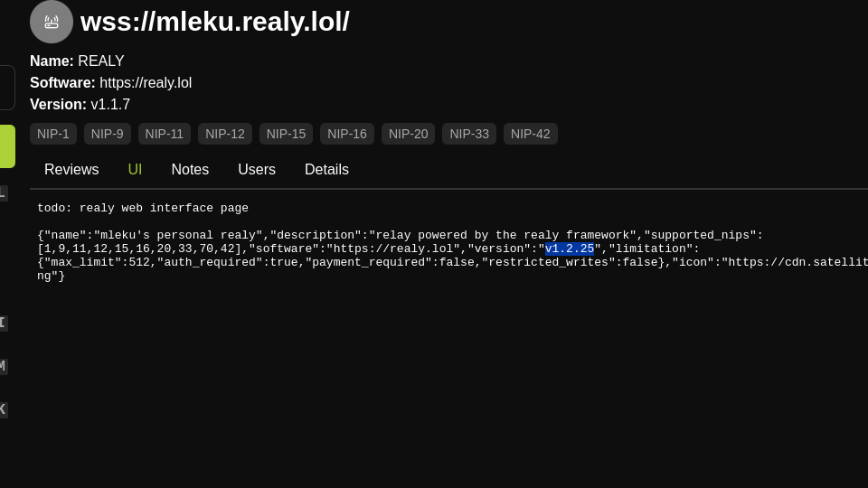Click the NIP-1 badge
Viewport: 868px width, 488px height.
coord(53,134)
